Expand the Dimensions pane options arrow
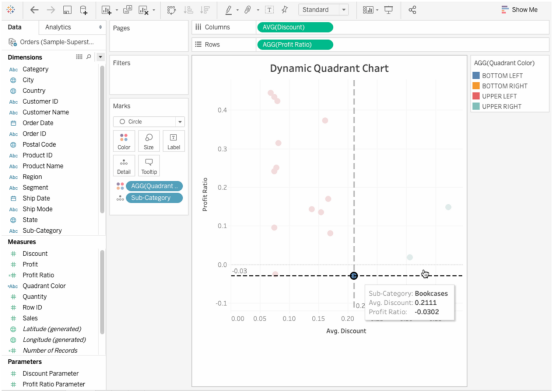The image size is (554, 392). coord(100,57)
